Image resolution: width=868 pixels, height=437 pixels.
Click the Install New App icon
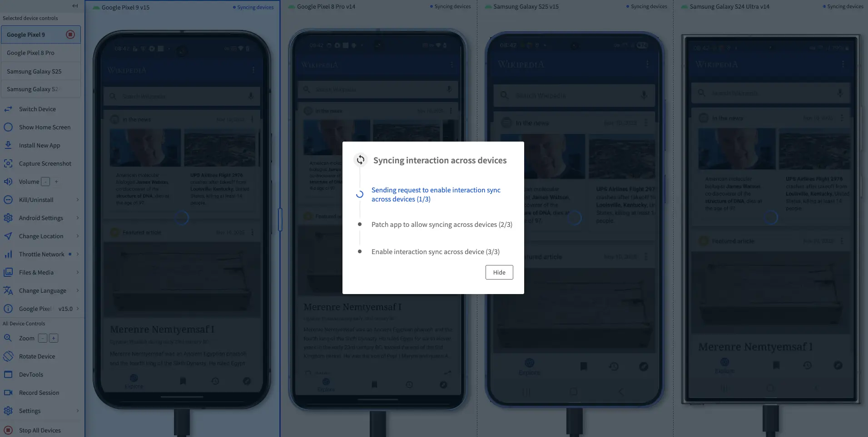point(8,145)
